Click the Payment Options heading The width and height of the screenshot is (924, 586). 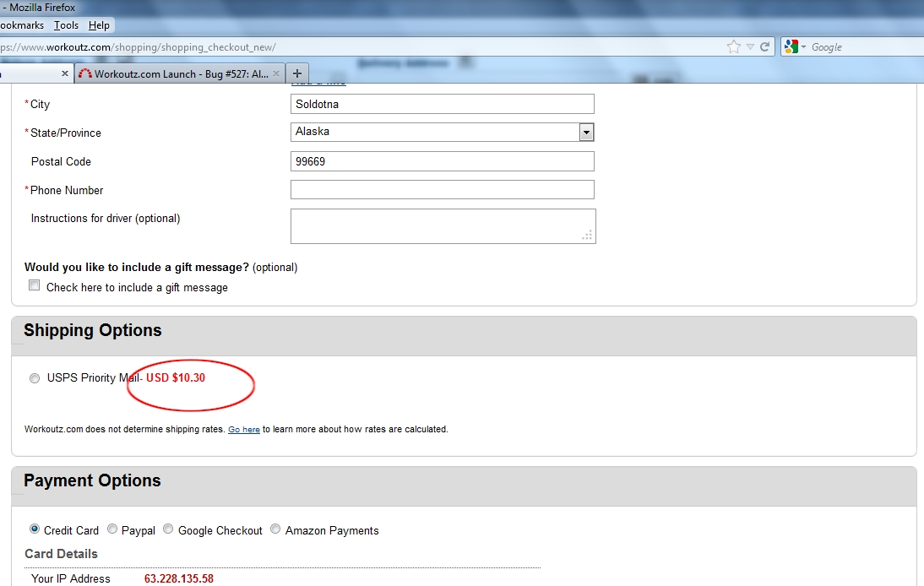pyautogui.click(x=92, y=480)
